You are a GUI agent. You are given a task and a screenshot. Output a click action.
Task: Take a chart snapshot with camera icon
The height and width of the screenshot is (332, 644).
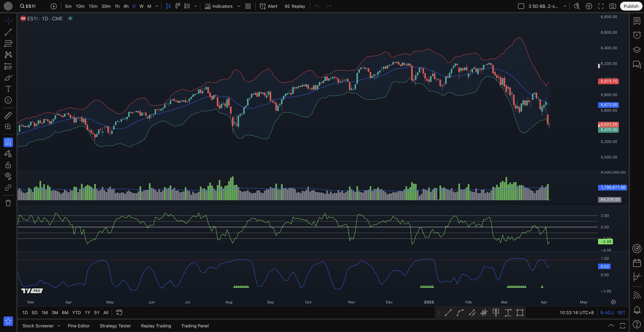(612, 6)
